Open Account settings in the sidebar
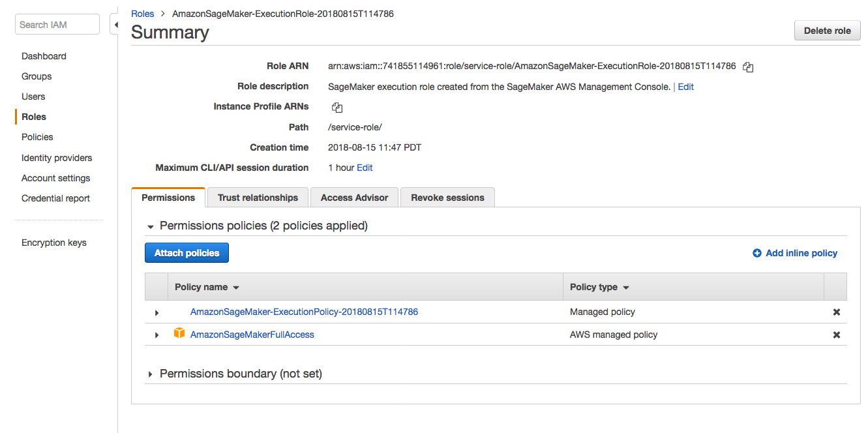The height and width of the screenshot is (433, 868). (x=55, y=178)
